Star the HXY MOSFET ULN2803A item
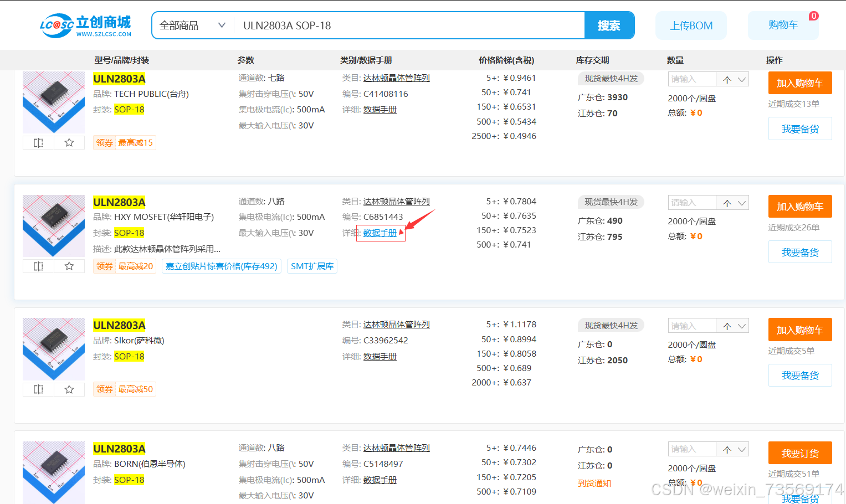 [69, 266]
